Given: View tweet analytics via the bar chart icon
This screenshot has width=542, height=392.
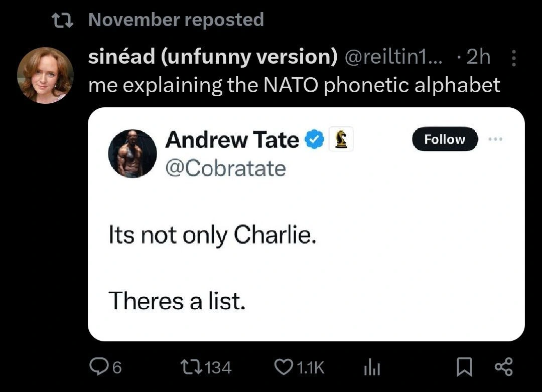Looking at the screenshot, I should [x=371, y=367].
